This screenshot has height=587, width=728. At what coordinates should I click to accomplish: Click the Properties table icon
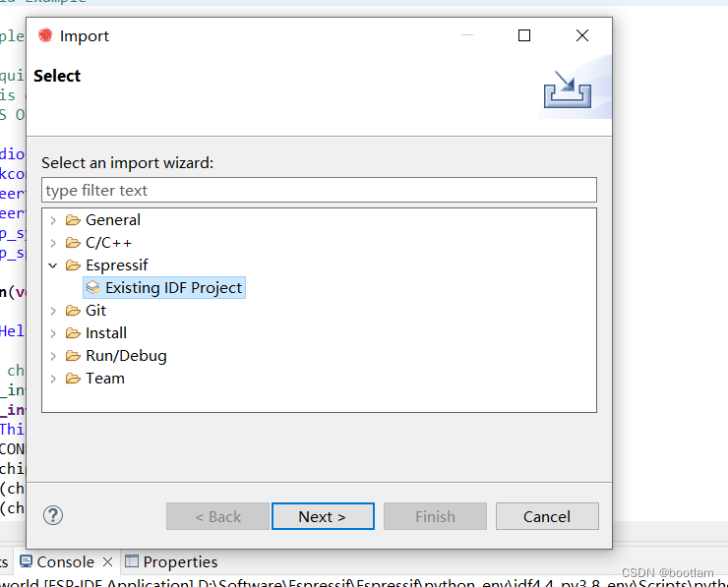pos(132,561)
